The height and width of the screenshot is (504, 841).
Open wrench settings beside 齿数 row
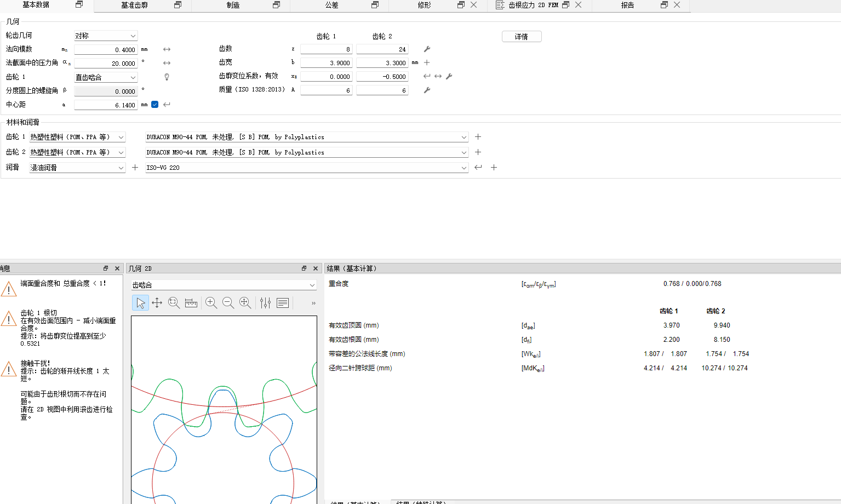point(427,49)
